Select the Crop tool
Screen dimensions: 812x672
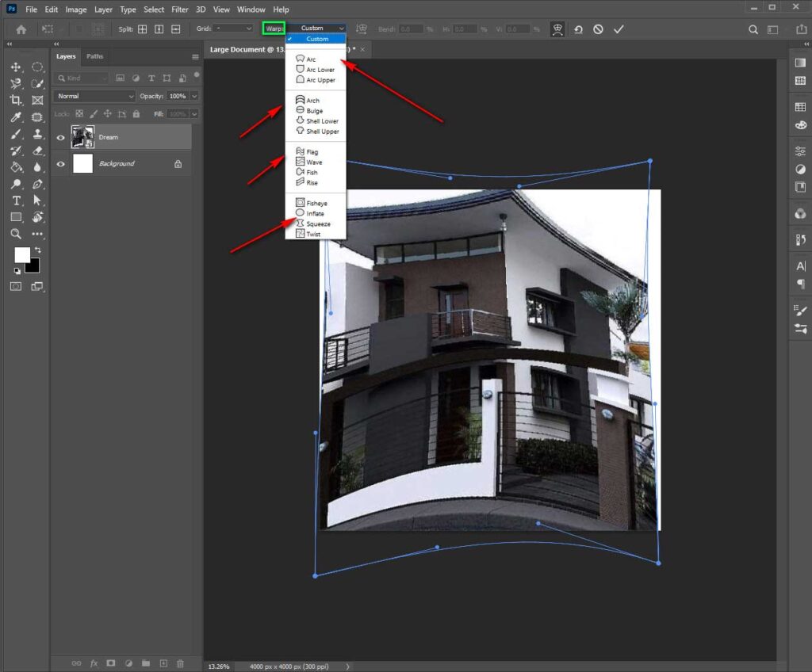(15, 98)
